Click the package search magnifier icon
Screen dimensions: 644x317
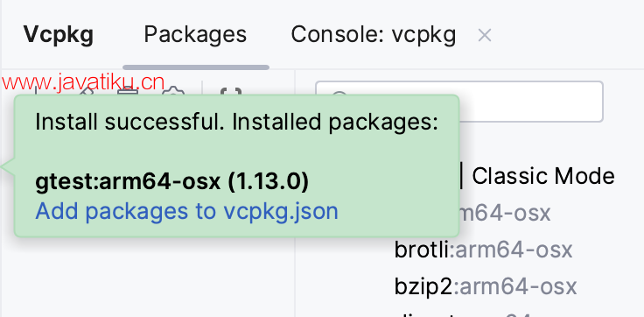click(339, 96)
